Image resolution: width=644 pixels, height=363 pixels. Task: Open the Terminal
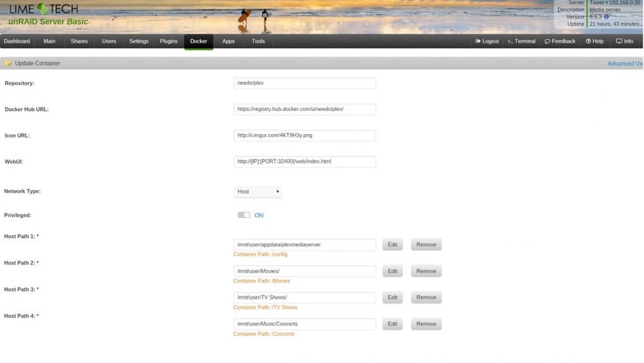pyautogui.click(x=522, y=41)
